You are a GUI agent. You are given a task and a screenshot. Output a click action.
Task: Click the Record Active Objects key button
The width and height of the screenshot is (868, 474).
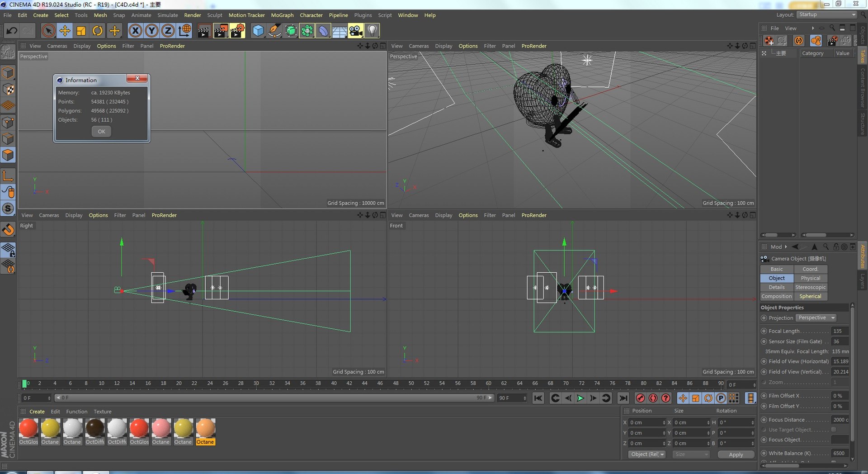[640, 398]
